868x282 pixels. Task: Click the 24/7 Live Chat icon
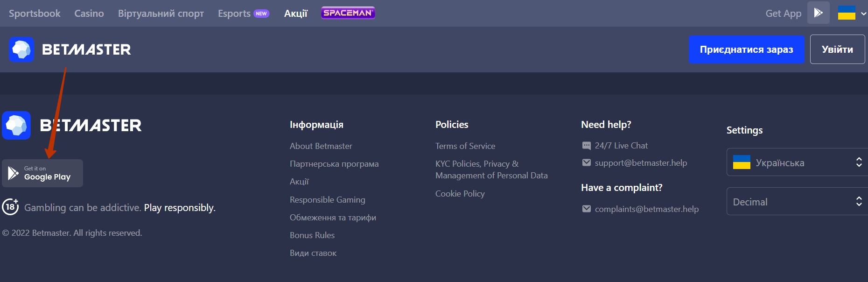click(587, 146)
